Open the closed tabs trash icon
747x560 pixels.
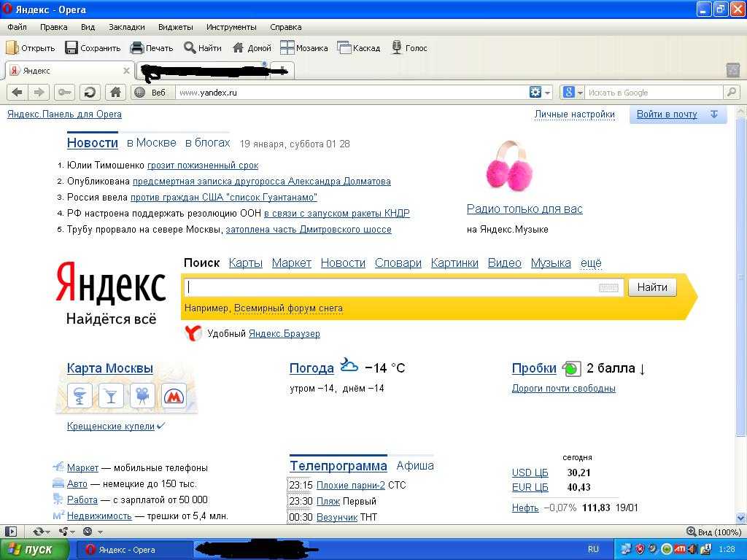(732, 71)
